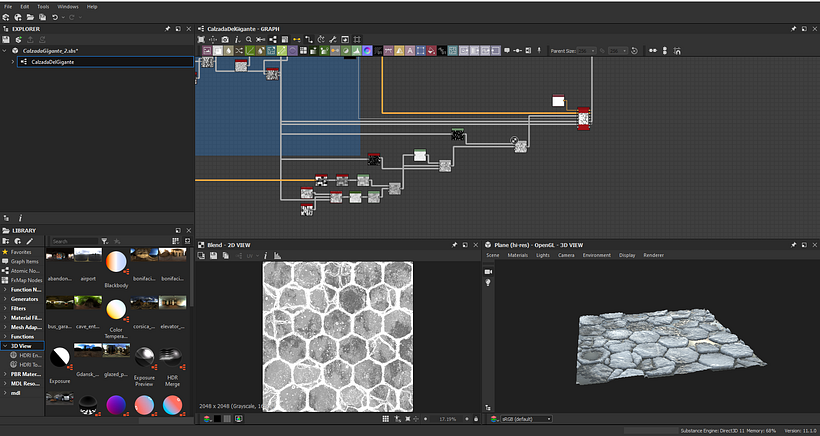The image size is (820, 436).
Task: Open the Windows menu
Action: [67, 7]
